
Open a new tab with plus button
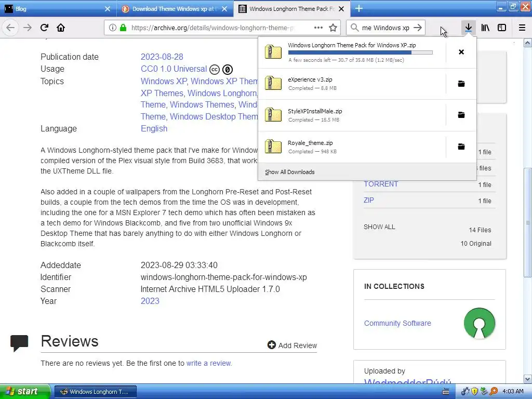pos(358,9)
